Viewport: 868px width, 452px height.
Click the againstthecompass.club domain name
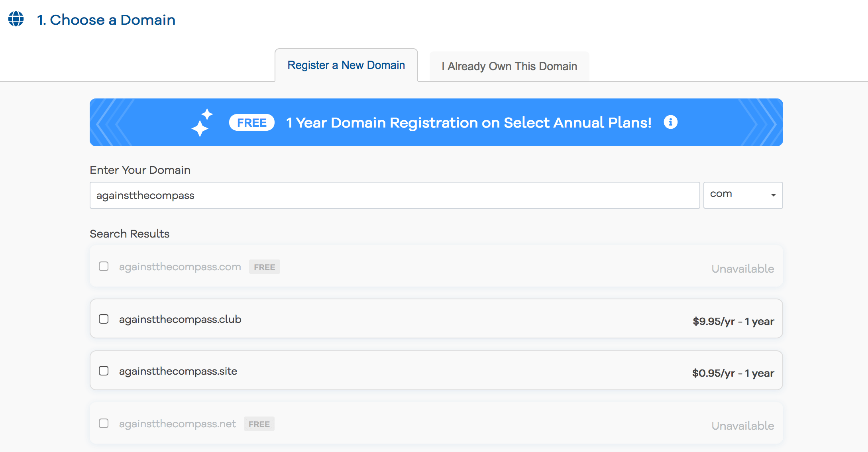180,319
